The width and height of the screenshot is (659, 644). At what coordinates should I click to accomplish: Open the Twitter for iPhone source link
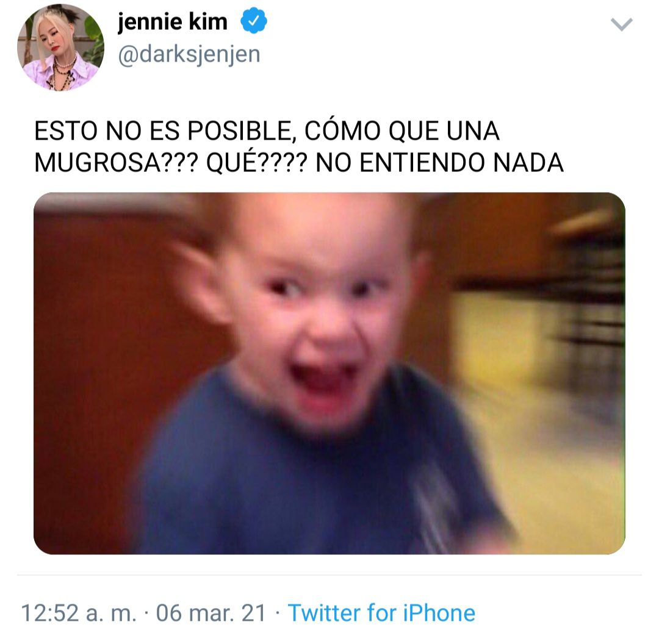pyautogui.click(x=381, y=612)
